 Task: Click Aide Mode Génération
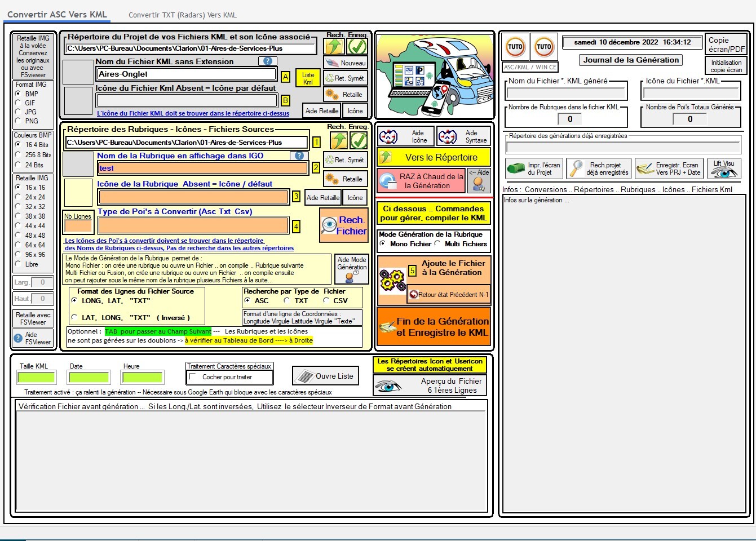point(352,269)
